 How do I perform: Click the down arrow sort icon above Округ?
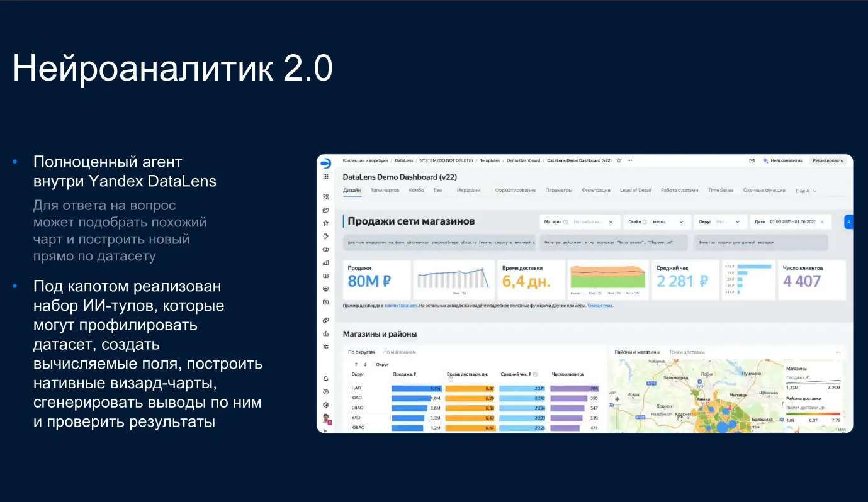coord(366,364)
